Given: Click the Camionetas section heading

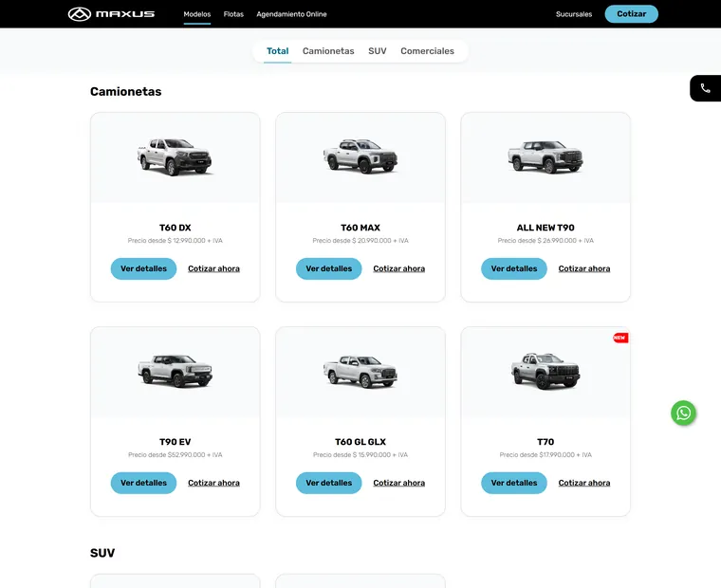Looking at the screenshot, I should coord(125,91).
